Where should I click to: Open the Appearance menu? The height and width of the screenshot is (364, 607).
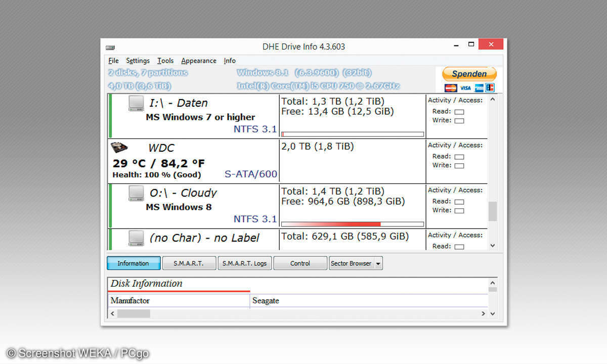click(199, 61)
